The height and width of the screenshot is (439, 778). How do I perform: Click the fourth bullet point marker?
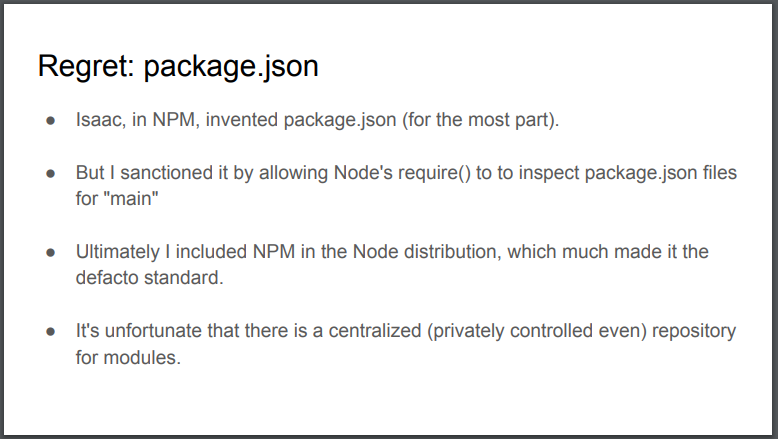pyautogui.click(x=51, y=331)
